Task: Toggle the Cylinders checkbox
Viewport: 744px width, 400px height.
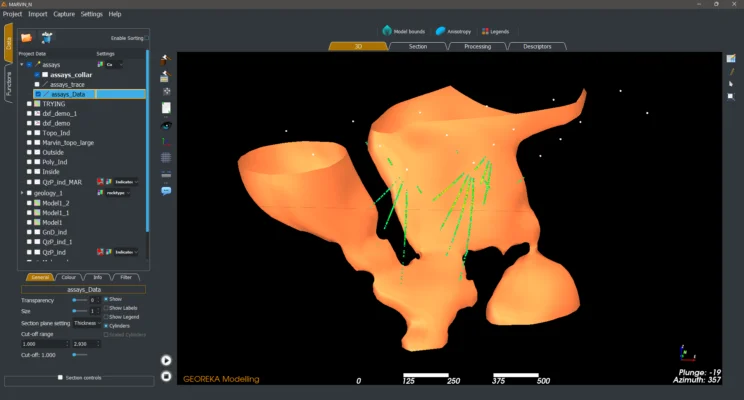Action: click(x=106, y=325)
